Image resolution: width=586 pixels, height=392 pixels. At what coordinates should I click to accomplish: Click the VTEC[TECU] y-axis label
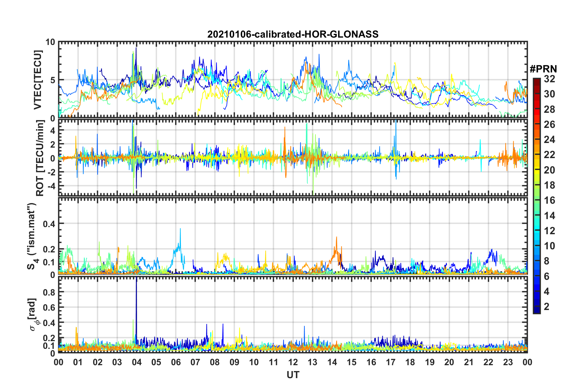pos(38,80)
